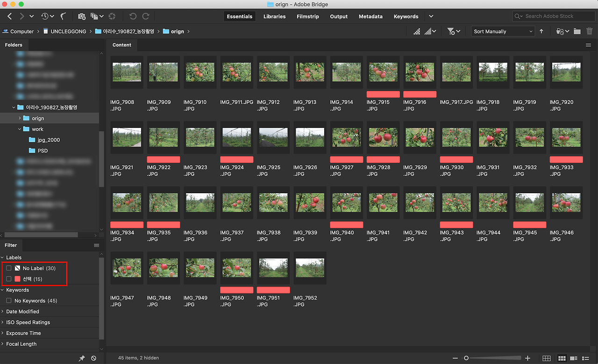Screen dimensions: 598x364
Task: Switch to the Output workspace
Action: point(339,16)
